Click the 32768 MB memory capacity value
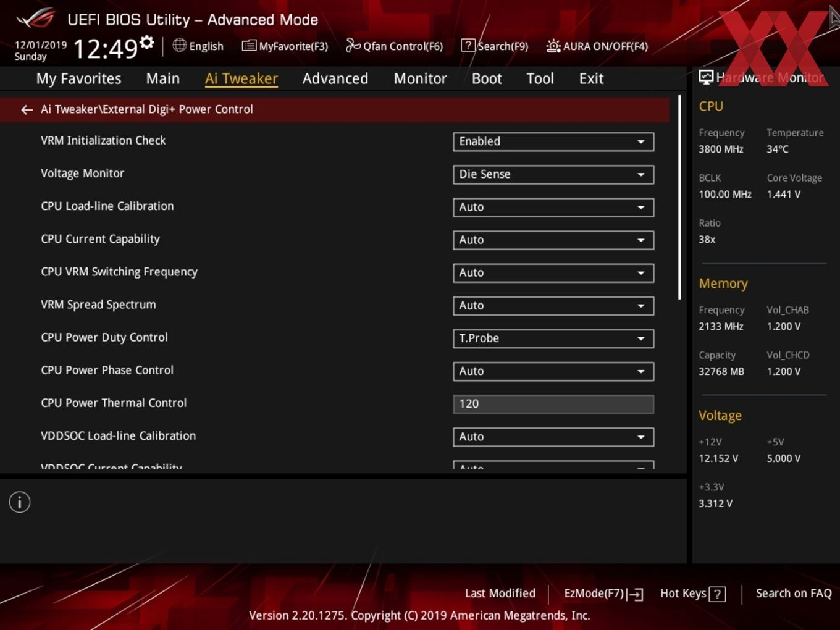This screenshot has height=630, width=840. (x=721, y=371)
